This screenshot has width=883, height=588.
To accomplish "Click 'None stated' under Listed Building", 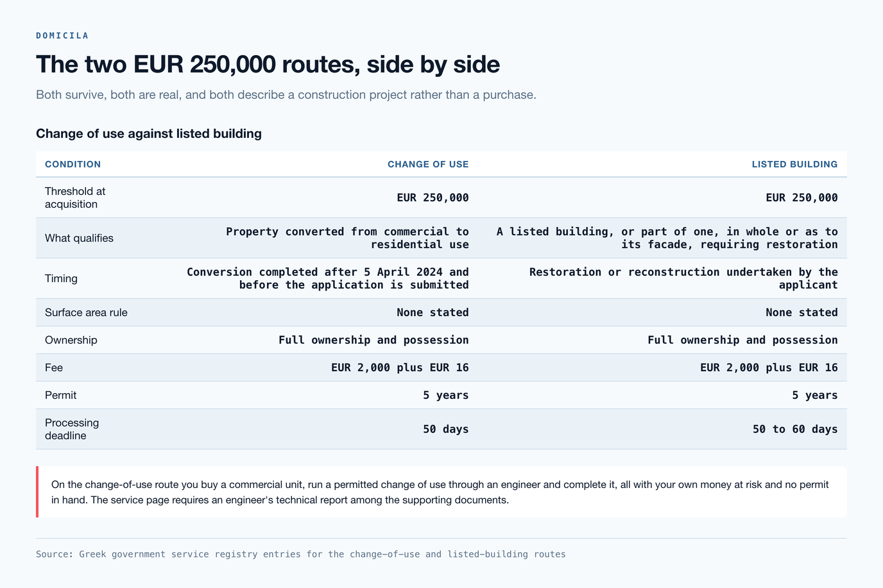I will coord(802,312).
